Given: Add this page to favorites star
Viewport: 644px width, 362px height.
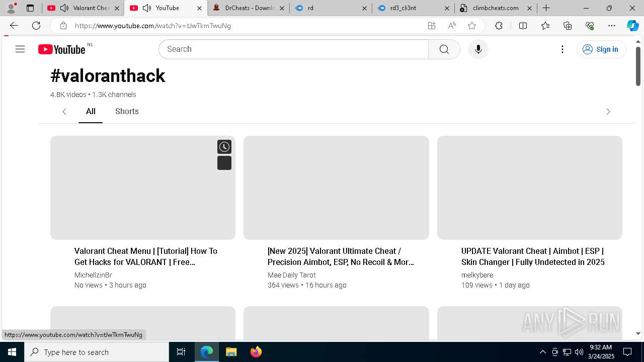Looking at the screenshot, I should 472,26.
